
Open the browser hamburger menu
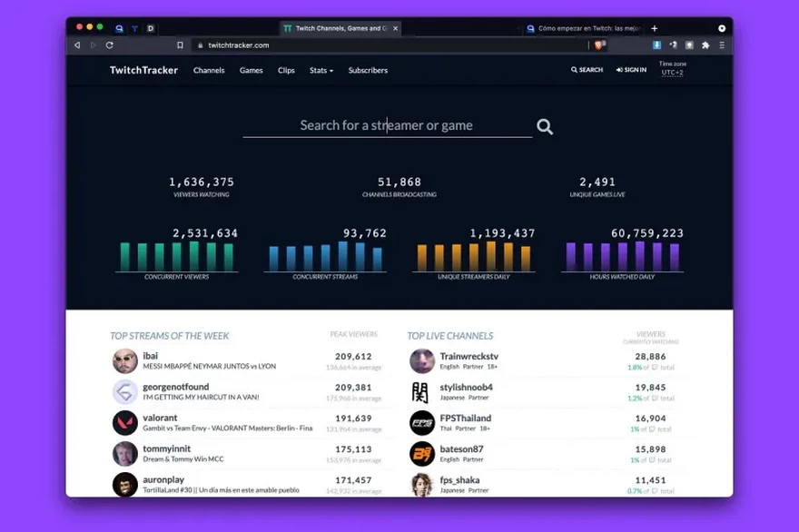coord(722,45)
